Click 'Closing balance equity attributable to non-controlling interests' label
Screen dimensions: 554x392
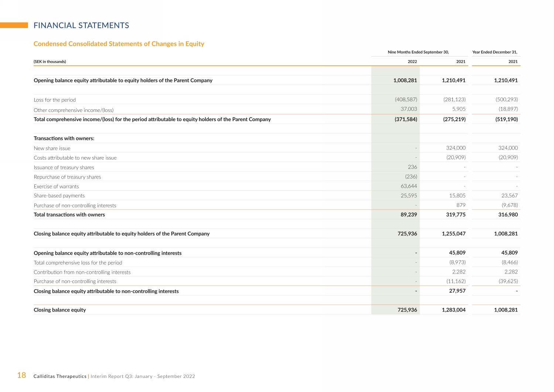coord(106,291)
